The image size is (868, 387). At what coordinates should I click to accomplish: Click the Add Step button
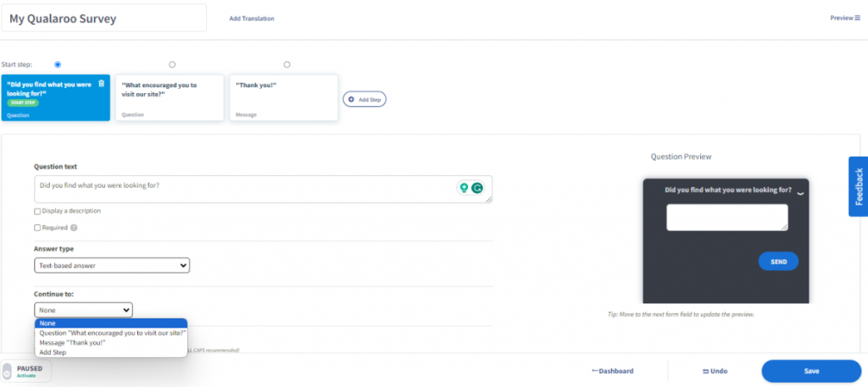[x=364, y=99]
